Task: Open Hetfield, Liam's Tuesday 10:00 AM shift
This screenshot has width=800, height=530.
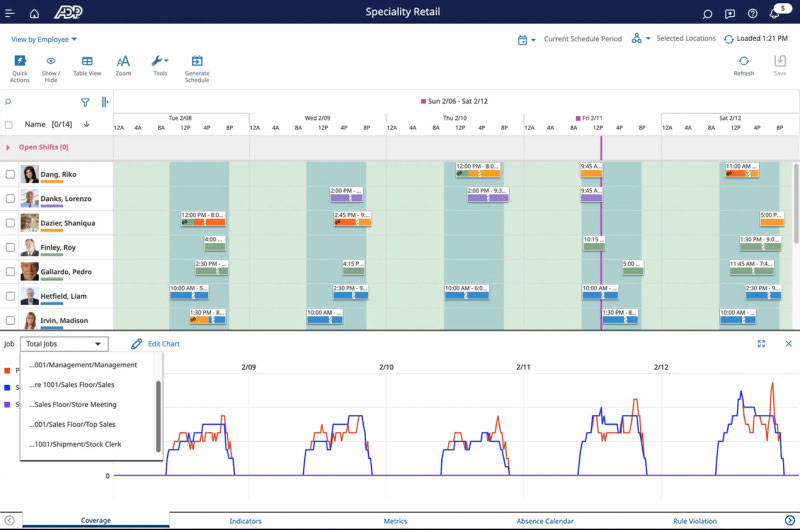Action: (189, 292)
